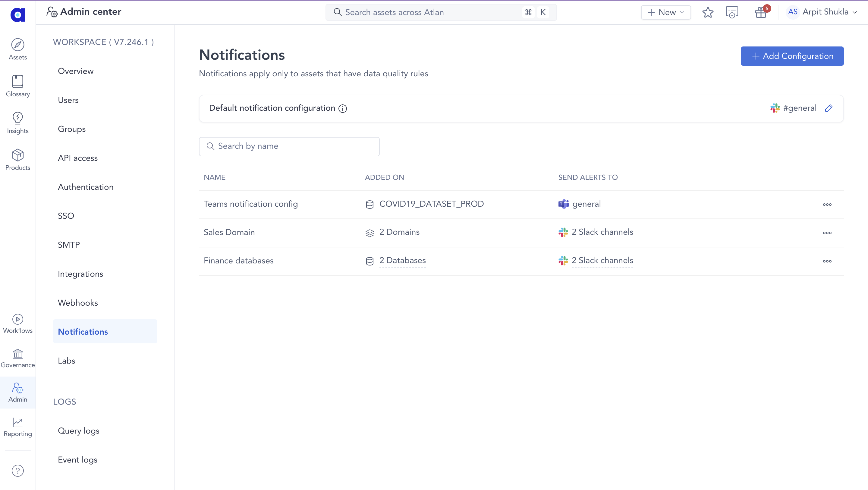868x490 pixels.
Task: Click help question mark icon
Action: pyautogui.click(x=17, y=470)
